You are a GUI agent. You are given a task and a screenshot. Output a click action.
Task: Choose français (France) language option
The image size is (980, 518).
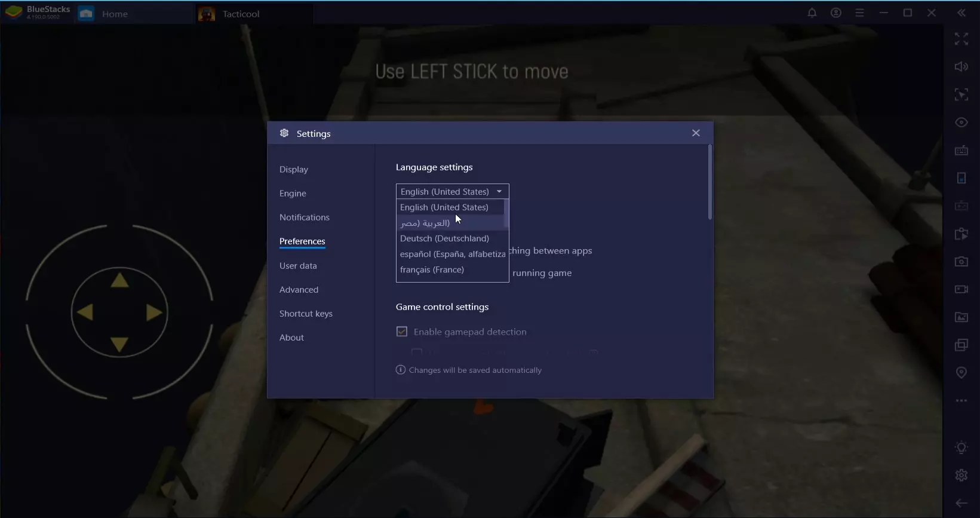[x=432, y=269]
